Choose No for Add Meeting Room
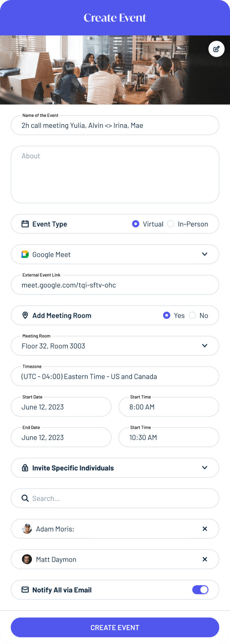Image resolution: width=230 pixels, height=644 pixels. (192, 315)
